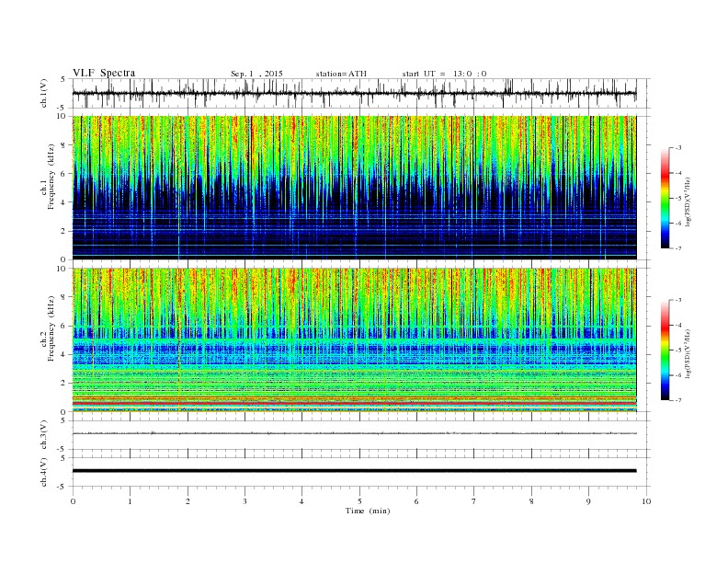Click the ch.3 flat waveform trace
The width and height of the screenshot is (728, 563).
(x=354, y=433)
